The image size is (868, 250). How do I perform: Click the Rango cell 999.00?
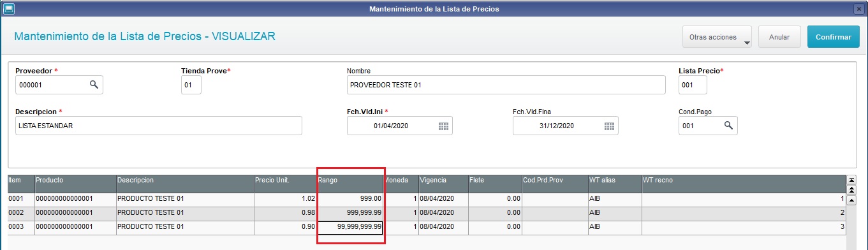pos(350,199)
